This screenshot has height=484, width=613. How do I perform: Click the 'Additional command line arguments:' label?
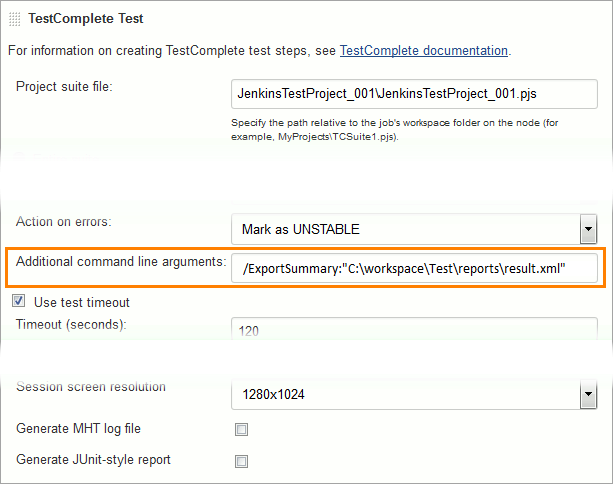(121, 261)
